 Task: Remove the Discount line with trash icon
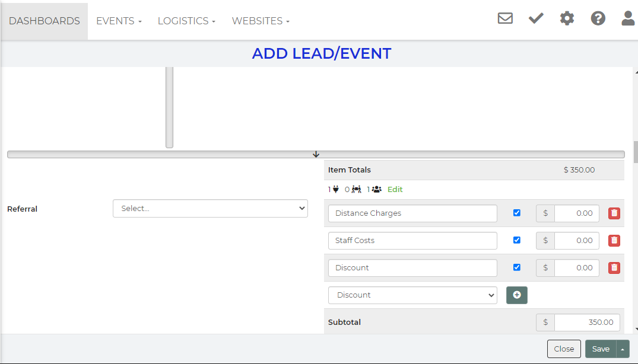[614, 268]
